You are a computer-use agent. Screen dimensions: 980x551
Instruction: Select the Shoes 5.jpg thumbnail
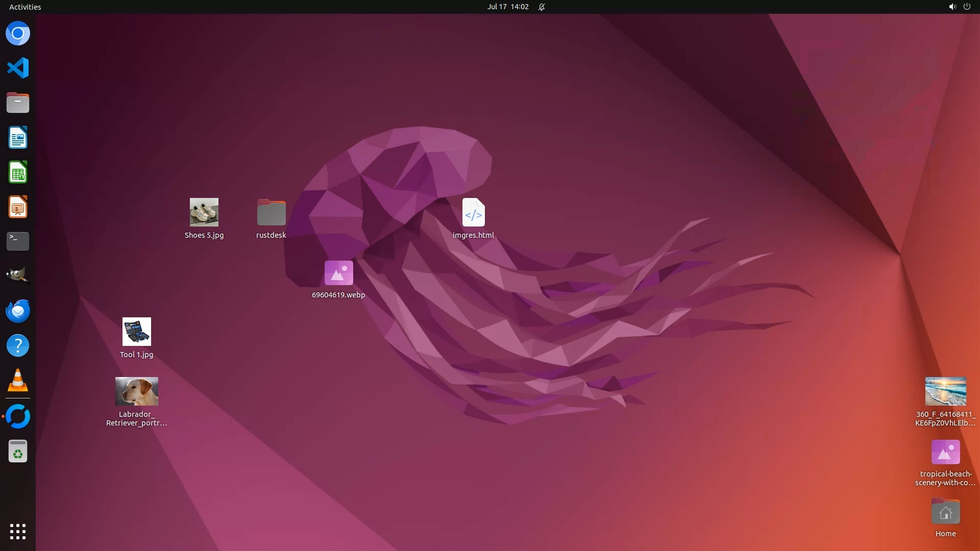(x=204, y=212)
